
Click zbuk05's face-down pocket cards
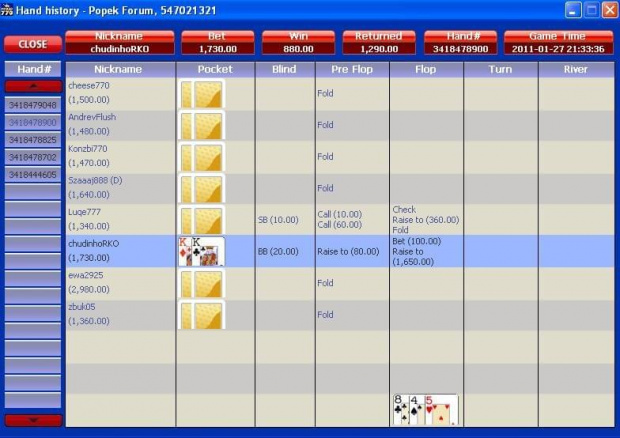[202, 315]
